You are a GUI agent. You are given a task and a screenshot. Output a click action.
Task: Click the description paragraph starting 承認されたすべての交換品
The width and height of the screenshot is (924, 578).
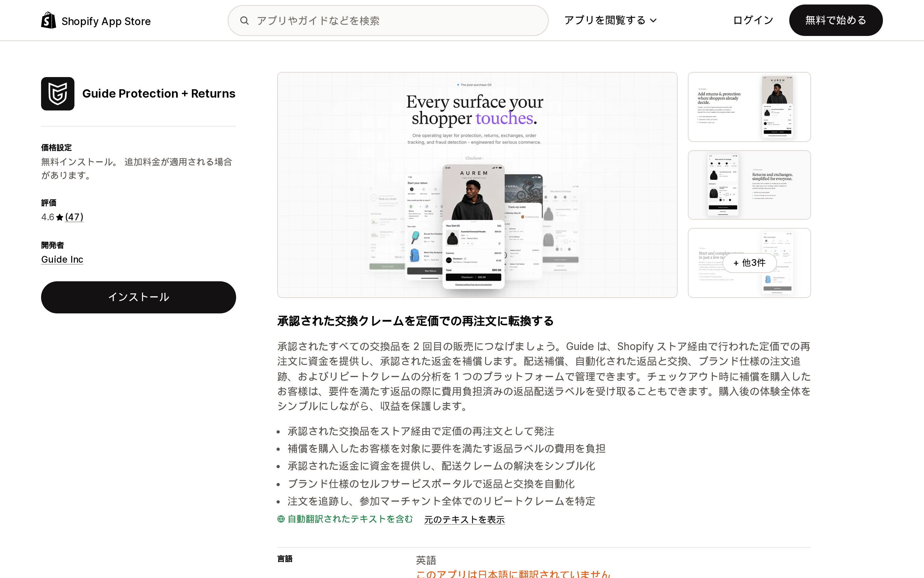(x=544, y=377)
